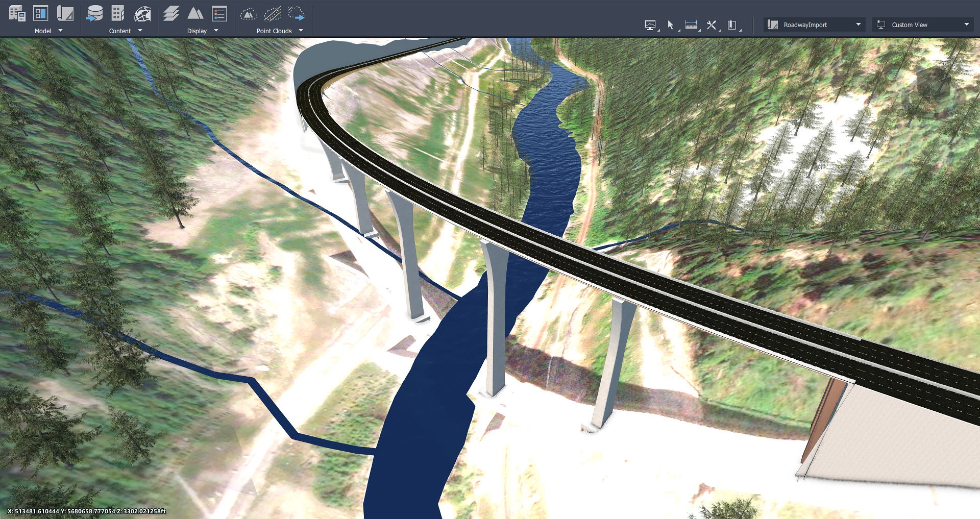The width and height of the screenshot is (980, 519).
Task: Select the arrow pointer selection tool
Action: tap(671, 25)
